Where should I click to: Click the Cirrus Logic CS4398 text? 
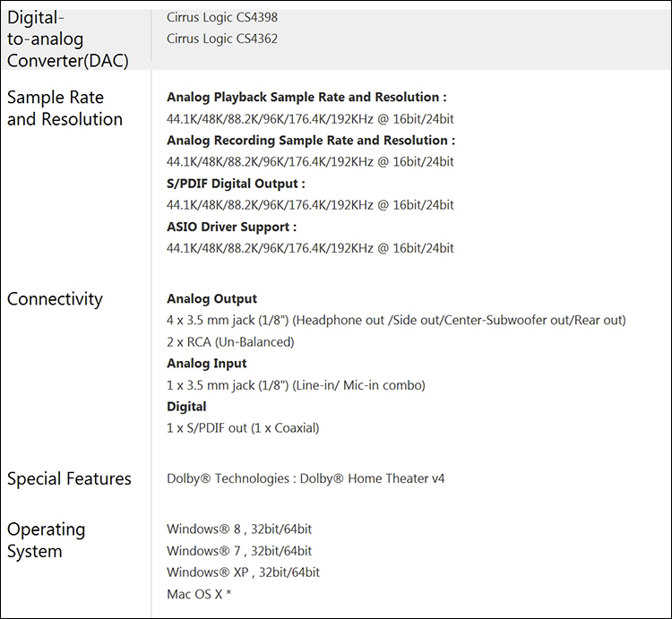click(228, 17)
